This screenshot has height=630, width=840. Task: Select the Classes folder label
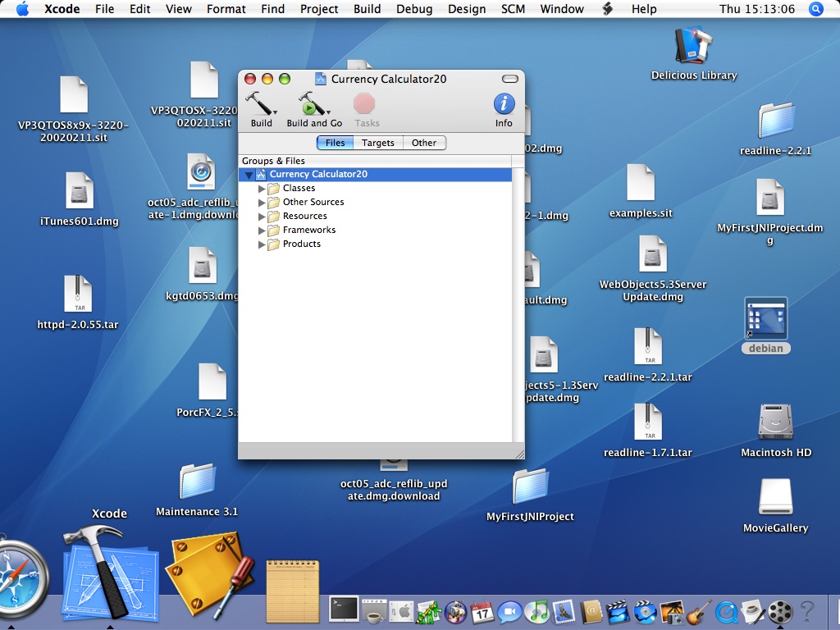(x=299, y=188)
